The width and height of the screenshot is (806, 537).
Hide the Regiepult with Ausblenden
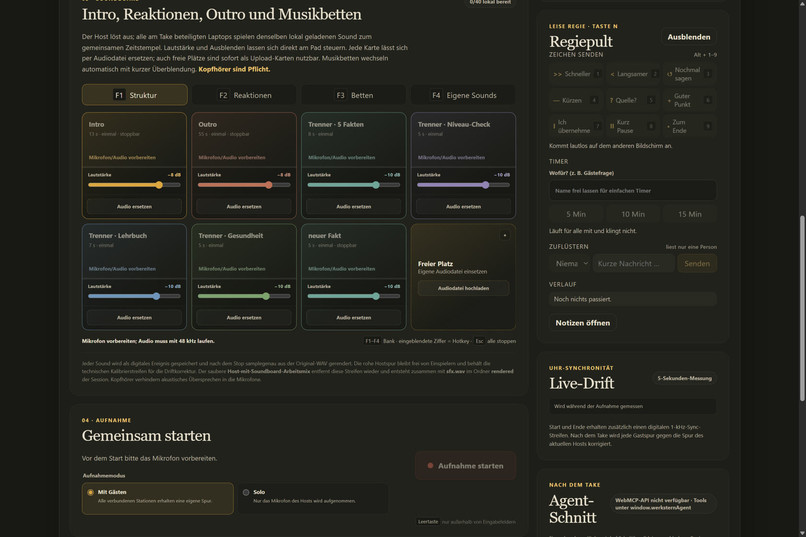(x=689, y=37)
